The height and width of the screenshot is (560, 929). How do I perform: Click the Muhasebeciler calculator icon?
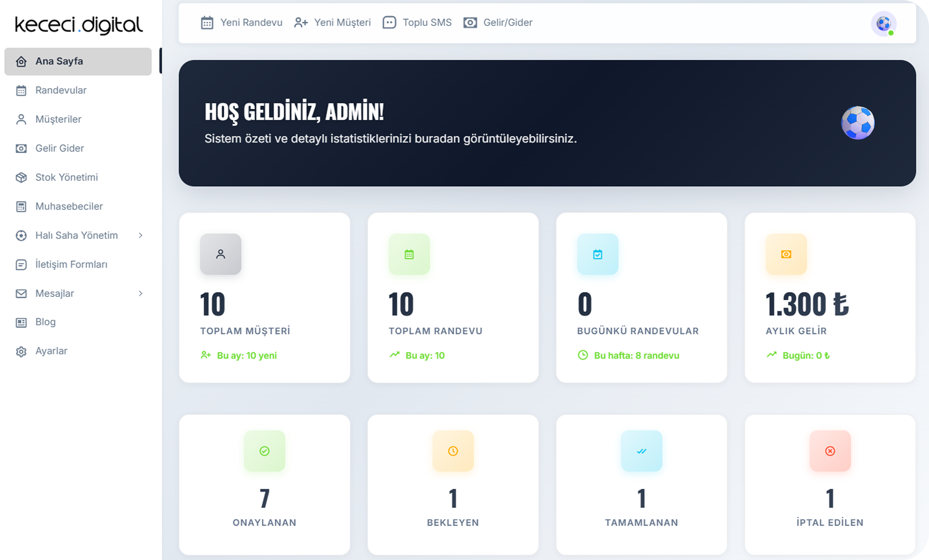click(x=21, y=206)
